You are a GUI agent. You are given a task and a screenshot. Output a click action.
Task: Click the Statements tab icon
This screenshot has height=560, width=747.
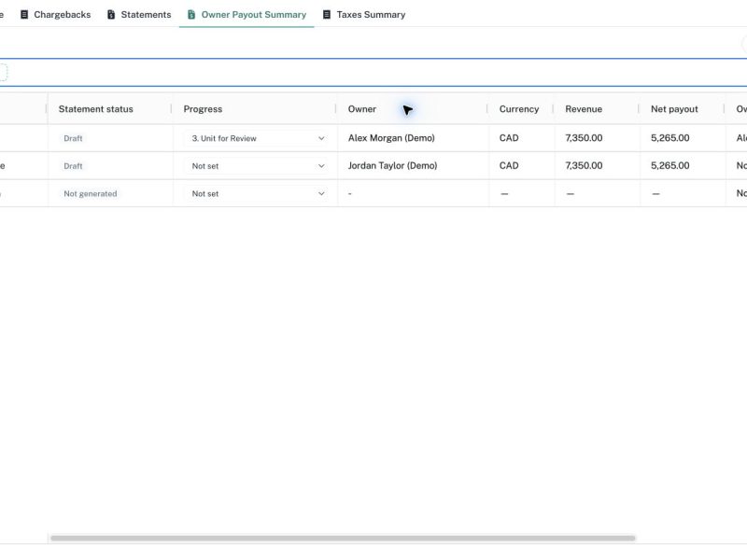click(x=111, y=15)
